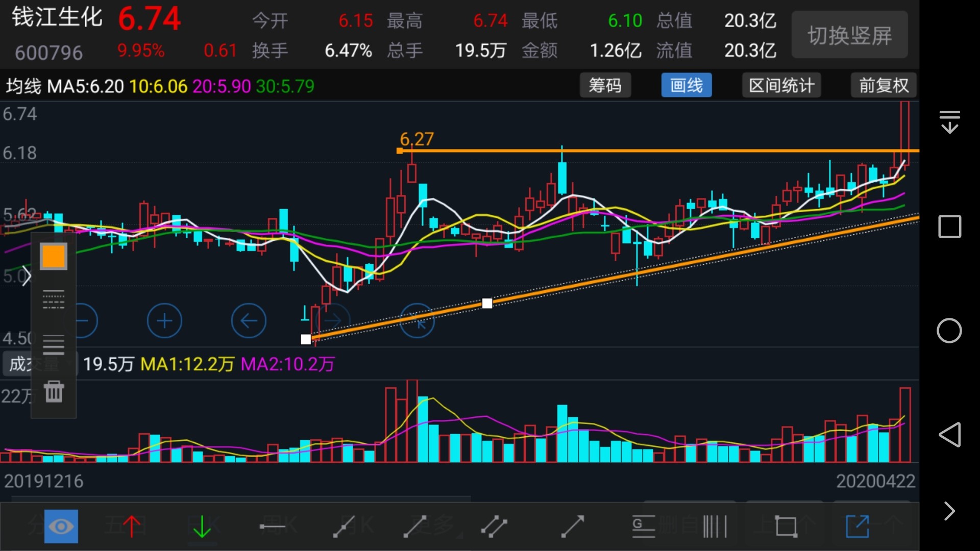The width and height of the screenshot is (980, 551).
Task: Tap the stock name 钱江生化
Action: point(57,17)
